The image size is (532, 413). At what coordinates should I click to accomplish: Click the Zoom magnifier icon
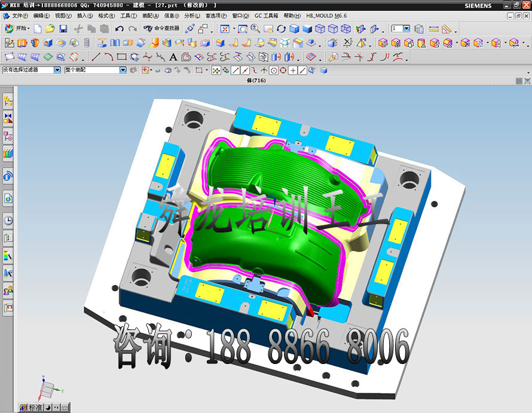tap(255, 29)
